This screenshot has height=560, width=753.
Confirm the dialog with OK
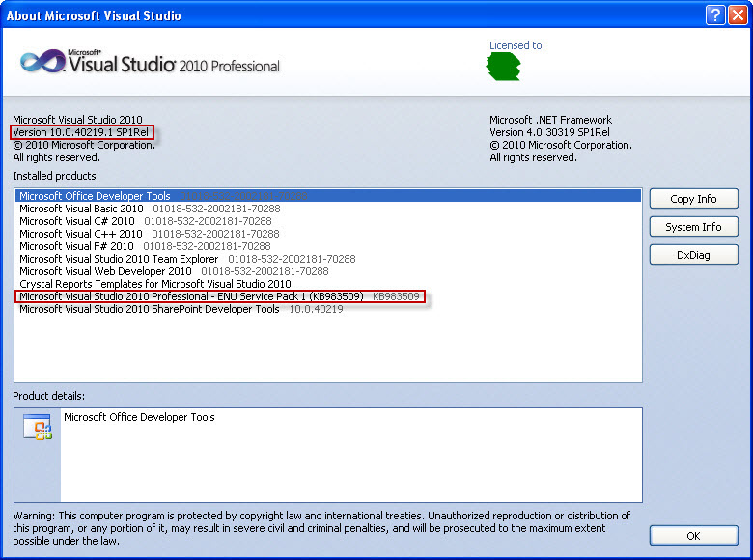click(693, 536)
